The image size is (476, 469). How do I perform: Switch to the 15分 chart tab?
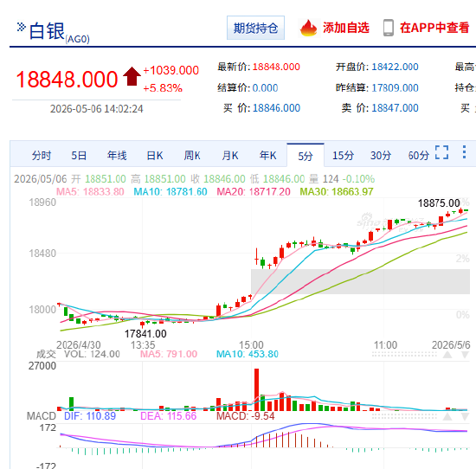point(343,156)
